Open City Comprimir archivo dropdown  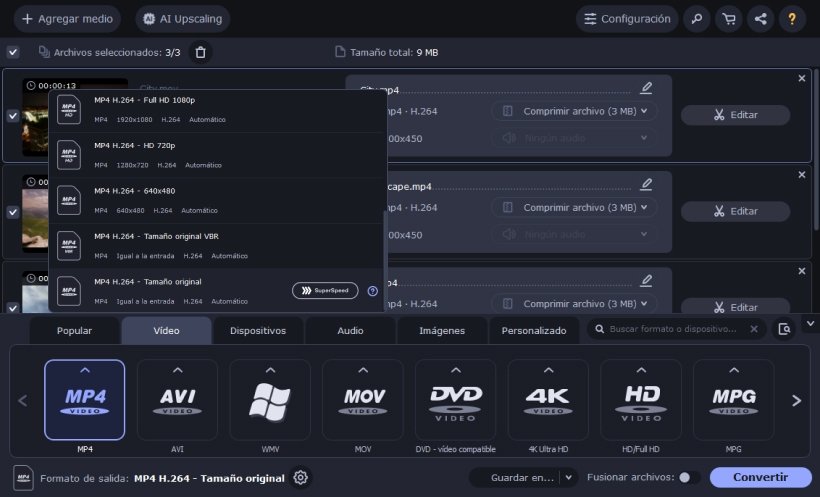(x=574, y=111)
